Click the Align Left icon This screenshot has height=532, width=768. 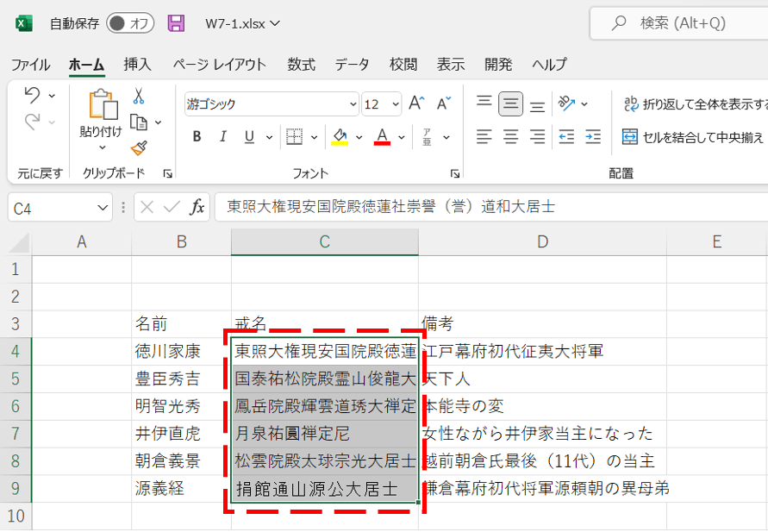click(x=484, y=137)
